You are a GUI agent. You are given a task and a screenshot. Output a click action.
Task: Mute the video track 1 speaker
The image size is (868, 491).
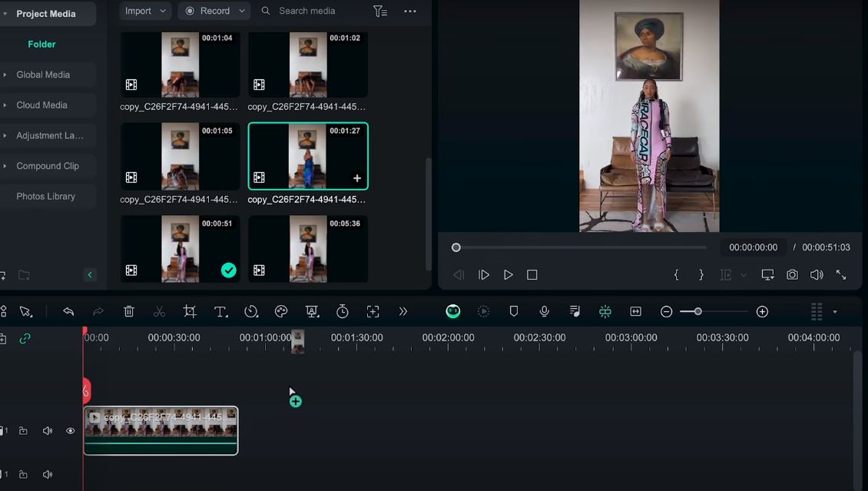coord(48,430)
